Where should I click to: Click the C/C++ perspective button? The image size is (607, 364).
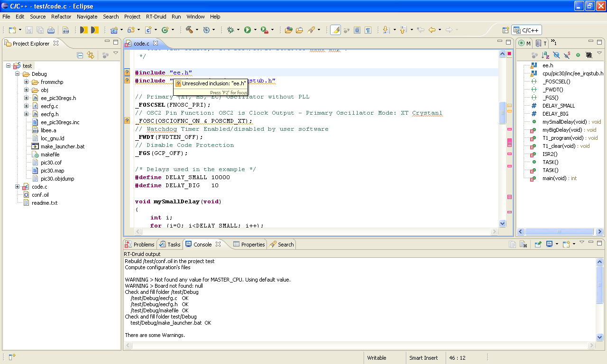tap(526, 30)
